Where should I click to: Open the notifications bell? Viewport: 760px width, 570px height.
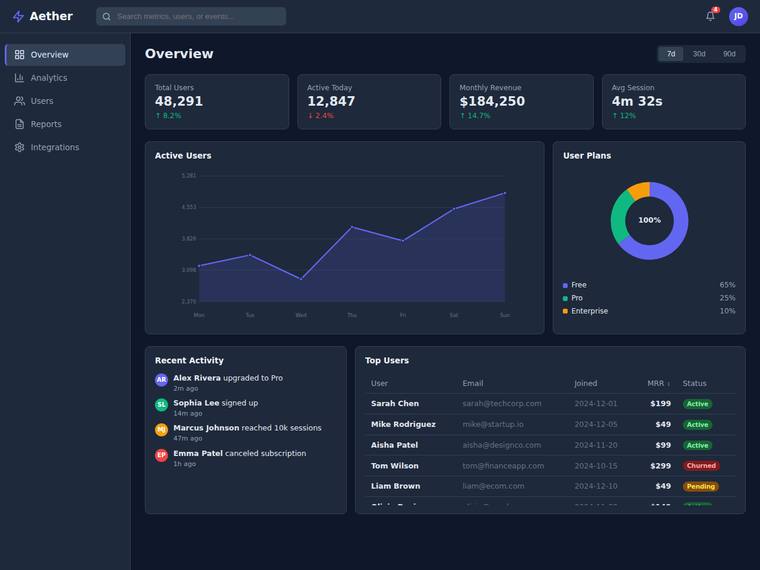pyautogui.click(x=710, y=16)
